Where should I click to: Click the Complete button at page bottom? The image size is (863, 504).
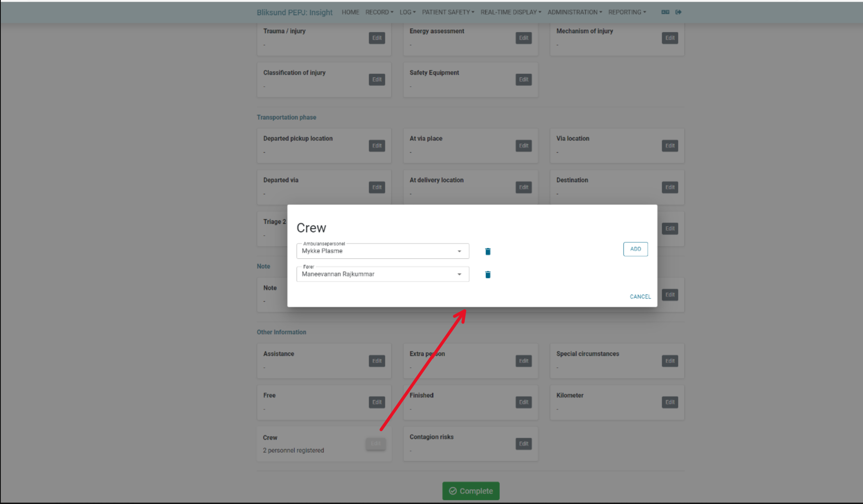[x=471, y=491]
